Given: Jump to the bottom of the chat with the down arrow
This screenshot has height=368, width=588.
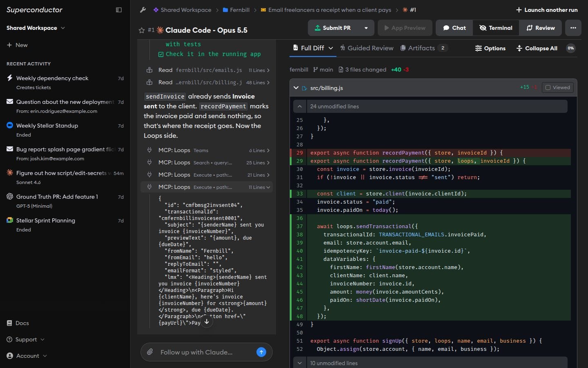Looking at the screenshot, I should [207, 322].
